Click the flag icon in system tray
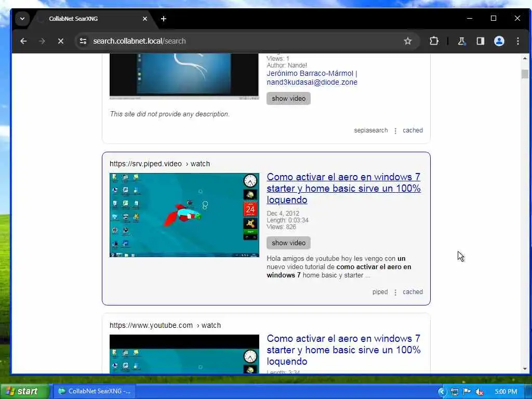The width and height of the screenshot is (532, 399). click(x=467, y=392)
